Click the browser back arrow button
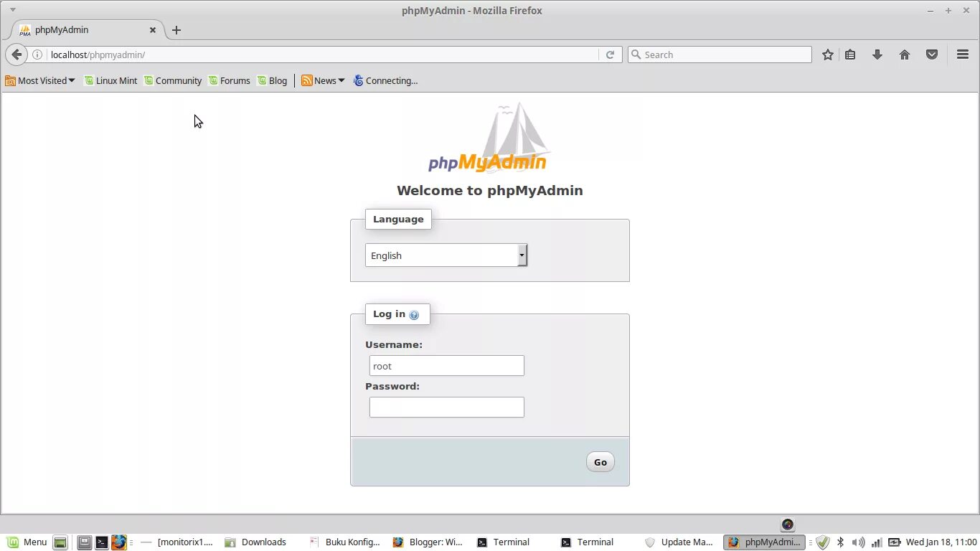 click(17, 55)
